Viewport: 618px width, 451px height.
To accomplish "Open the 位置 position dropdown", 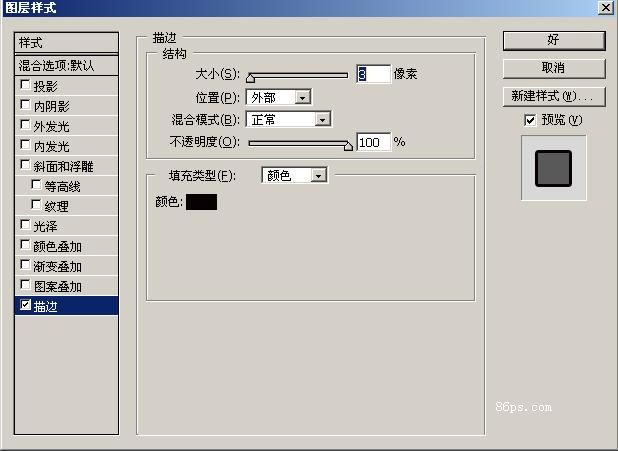I will pyautogui.click(x=279, y=97).
